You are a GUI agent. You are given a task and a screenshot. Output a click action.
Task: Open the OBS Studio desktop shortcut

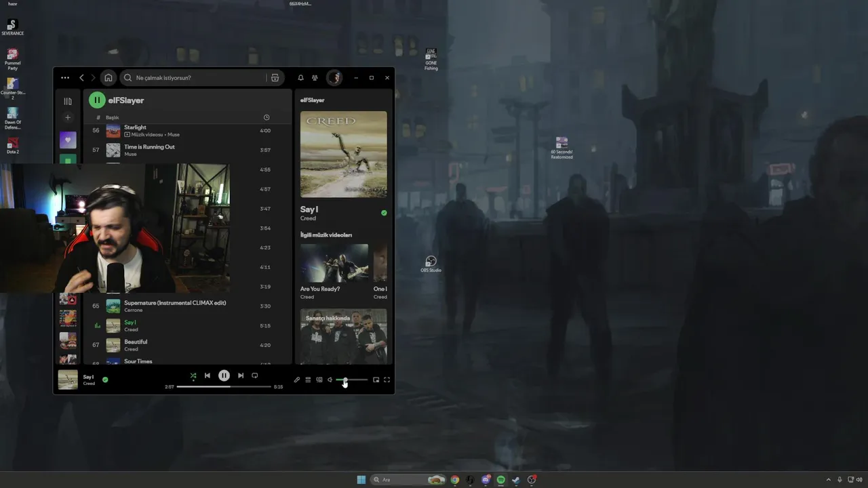[x=431, y=264]
